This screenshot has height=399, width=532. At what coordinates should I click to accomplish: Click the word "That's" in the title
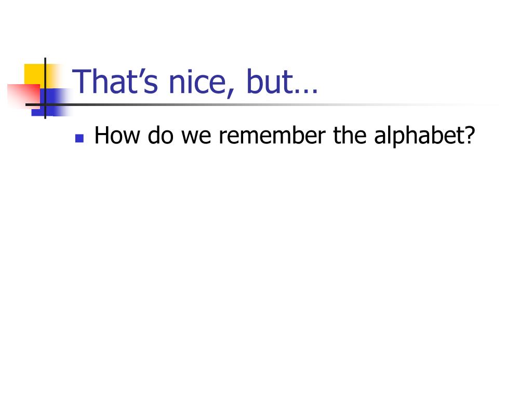click(x=115, y=81)
